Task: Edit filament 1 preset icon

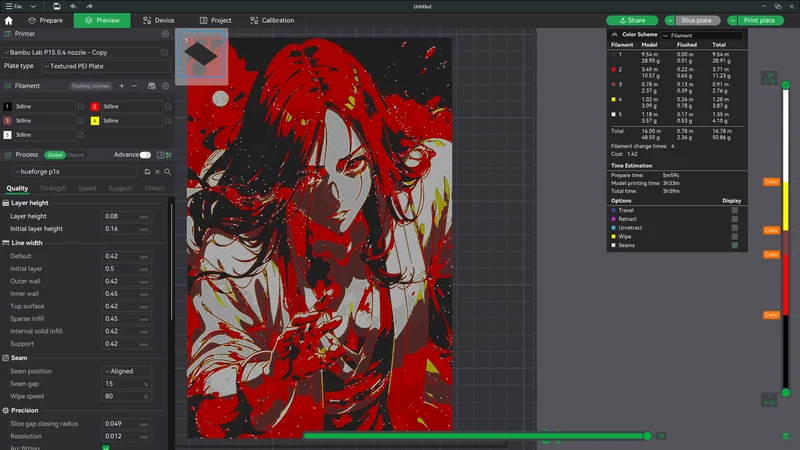Action: [x=81, y=106]
